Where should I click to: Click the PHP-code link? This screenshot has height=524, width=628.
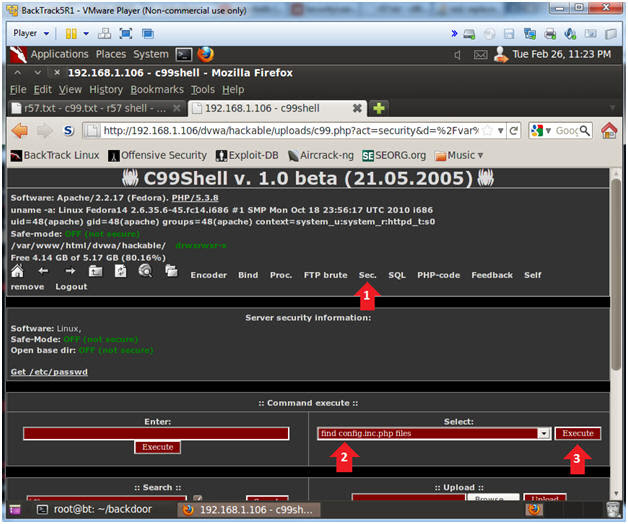pyautogui.click(x=439, y=275)
